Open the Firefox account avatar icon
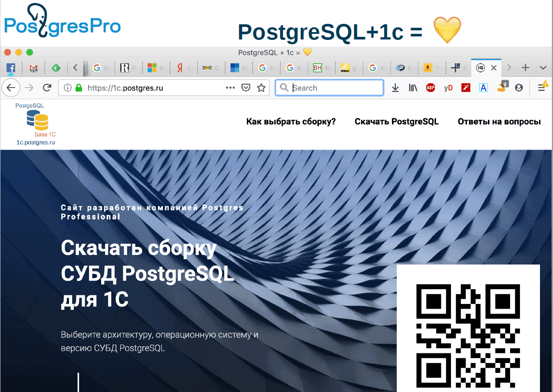The width and height of the screenshot is (553, 392). (519, 88)
